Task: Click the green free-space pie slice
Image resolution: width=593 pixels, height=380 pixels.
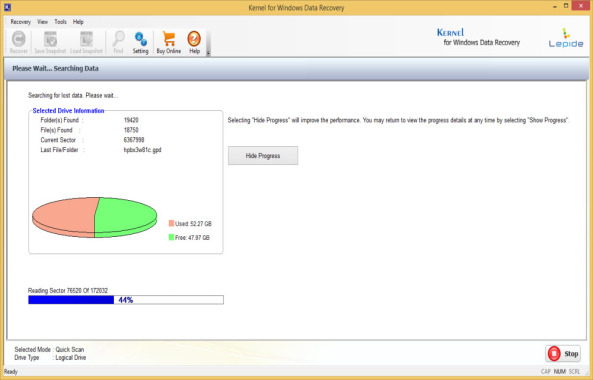Action: (x=127, y=217)
